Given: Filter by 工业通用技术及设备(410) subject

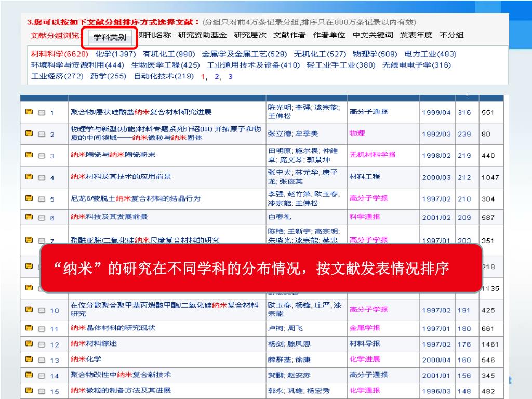Looking at the screenshot, I should click(x=254, y=65).
